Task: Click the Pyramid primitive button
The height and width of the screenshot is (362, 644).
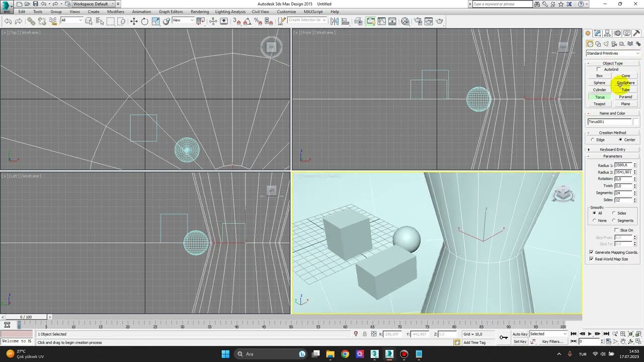Action: coord(625,97)
